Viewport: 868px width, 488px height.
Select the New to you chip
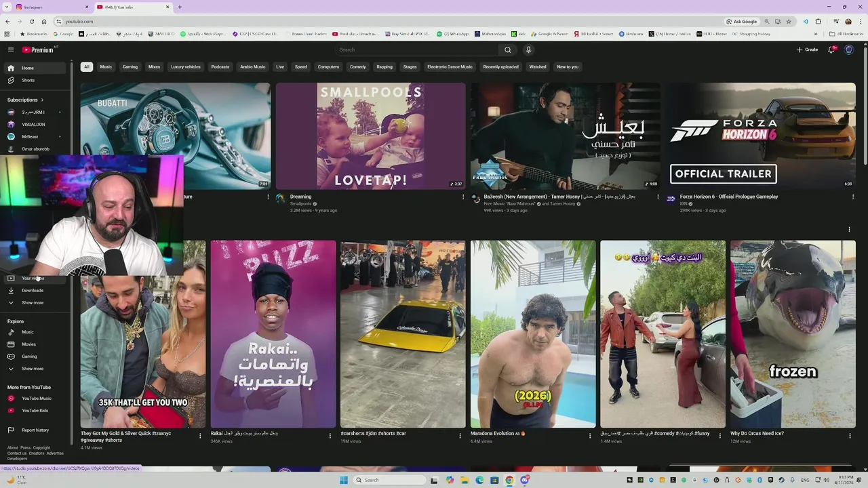point(568,66)
